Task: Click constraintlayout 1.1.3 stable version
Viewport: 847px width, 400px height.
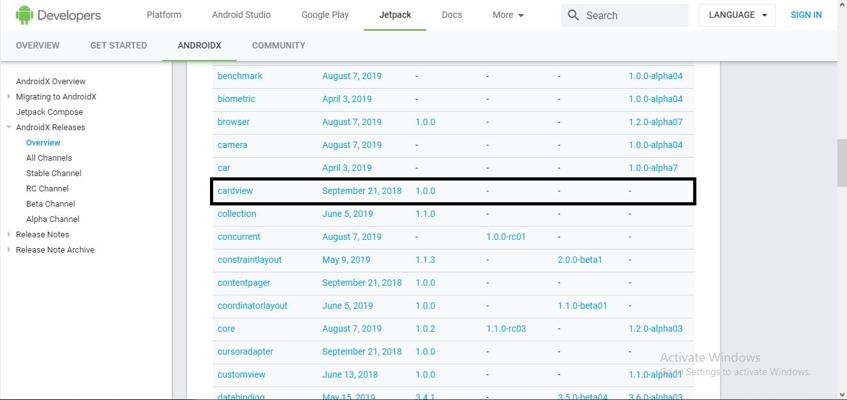Action: pyautogui.click(x=425, y=260)
